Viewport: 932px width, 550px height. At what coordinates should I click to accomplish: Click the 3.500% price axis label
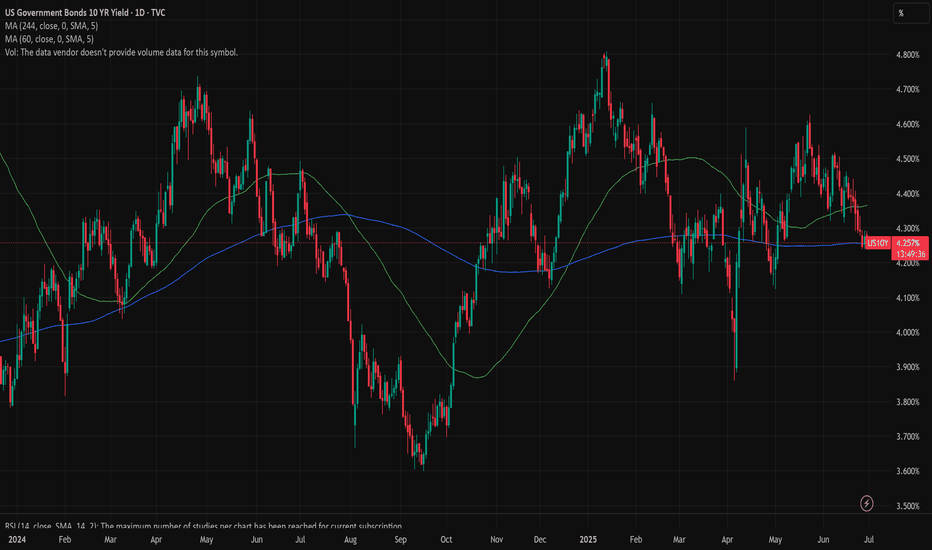tap(908, 506)
